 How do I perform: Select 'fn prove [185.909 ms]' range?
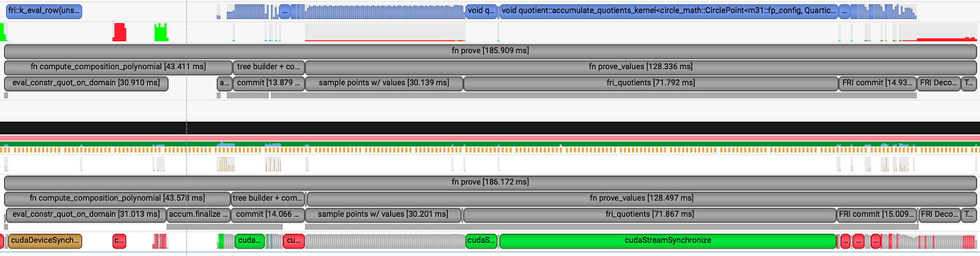point(490,51)
